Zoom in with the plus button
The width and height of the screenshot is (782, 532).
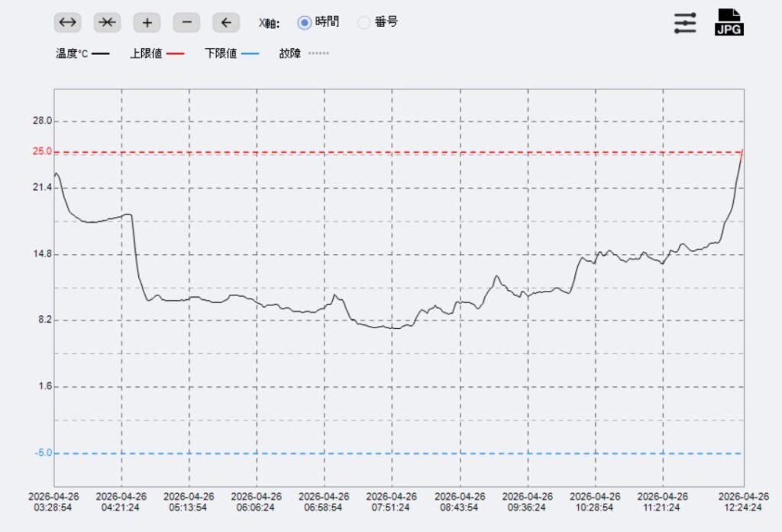click(x=147, y=23)
